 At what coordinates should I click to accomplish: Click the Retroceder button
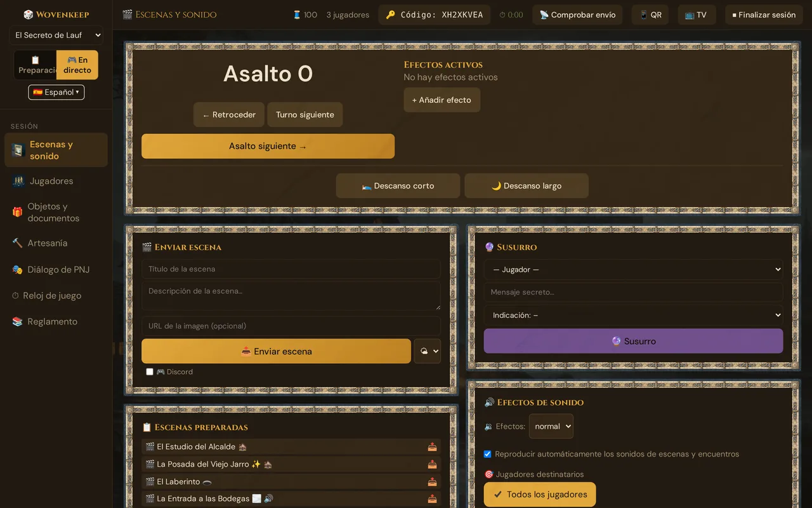pos(229,115)
